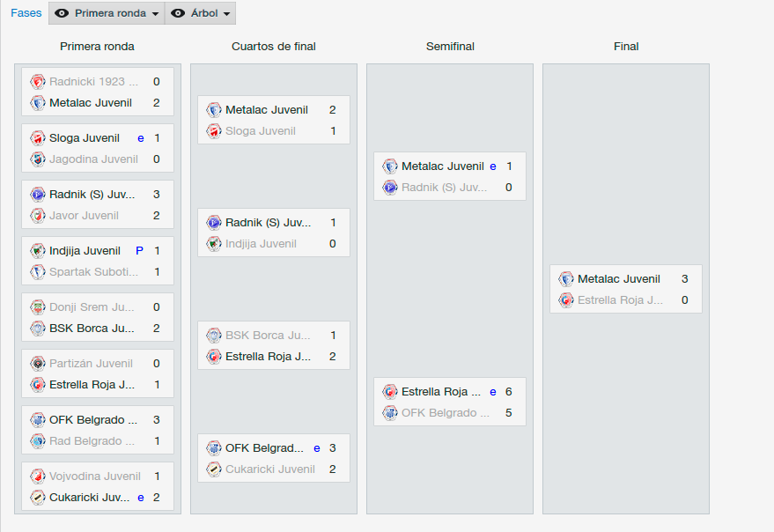Image resolution: width=774 pixels, height=532 pixels.
Task: Select Rad Belgrado team name
Action: tap(92, 441)
